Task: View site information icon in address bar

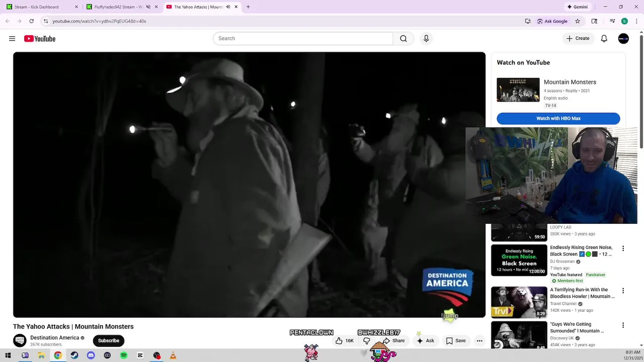Action: click(x=46, y=21)
